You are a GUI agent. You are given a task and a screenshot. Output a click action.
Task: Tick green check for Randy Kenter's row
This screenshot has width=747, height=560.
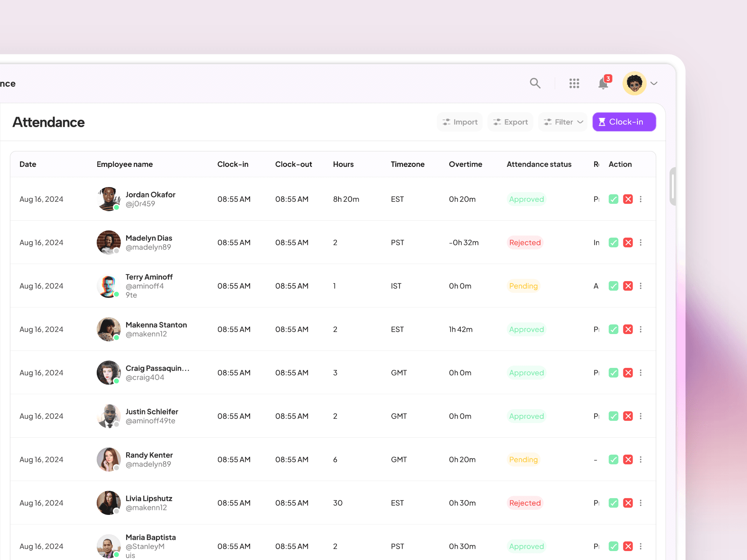pos(613,460)
